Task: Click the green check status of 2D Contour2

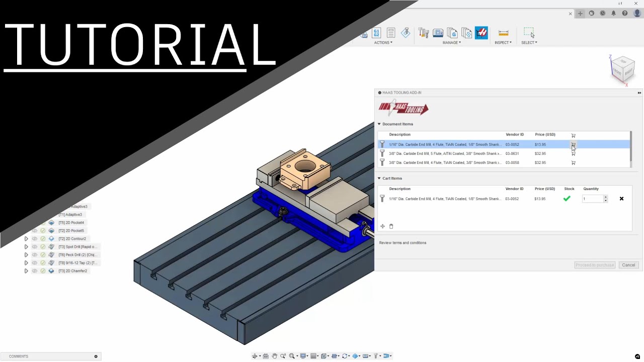Action: 43,239
